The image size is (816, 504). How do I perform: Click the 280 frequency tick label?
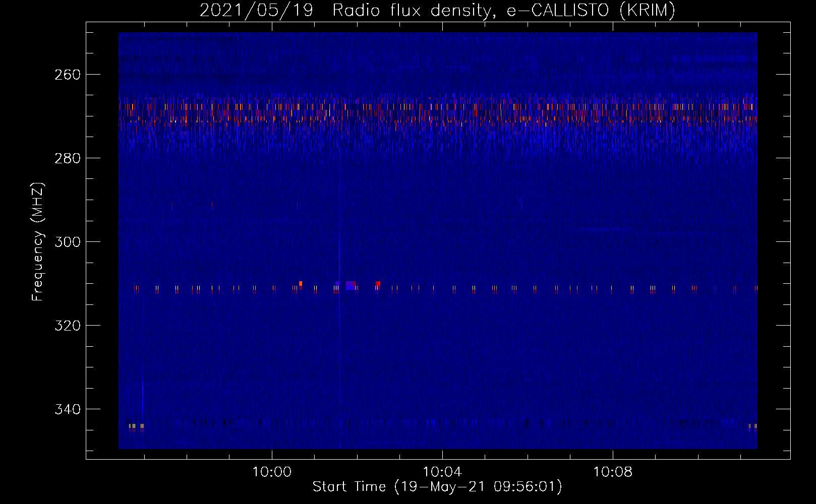[68, 158]
